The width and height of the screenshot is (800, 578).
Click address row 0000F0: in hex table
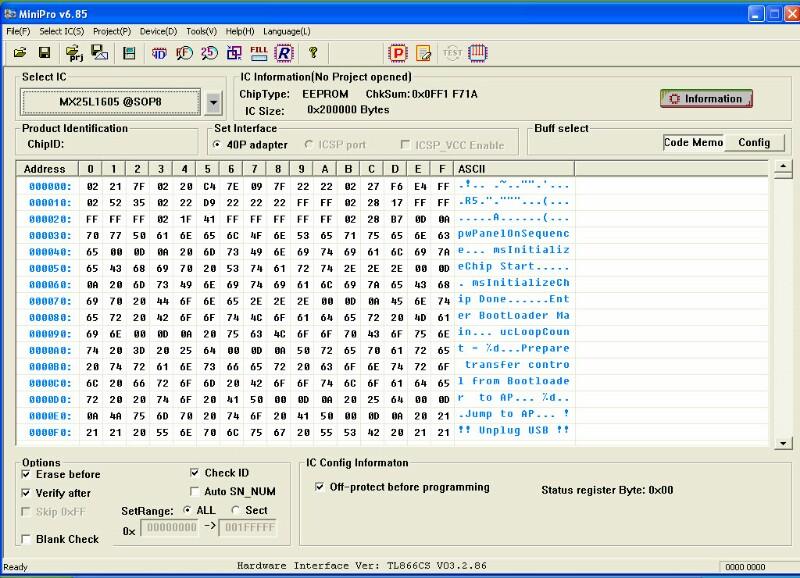[x=49, y=433]
